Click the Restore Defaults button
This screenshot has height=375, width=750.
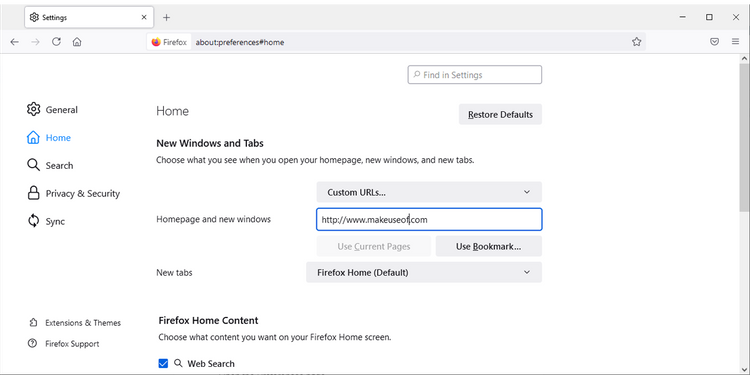point(500,115)
